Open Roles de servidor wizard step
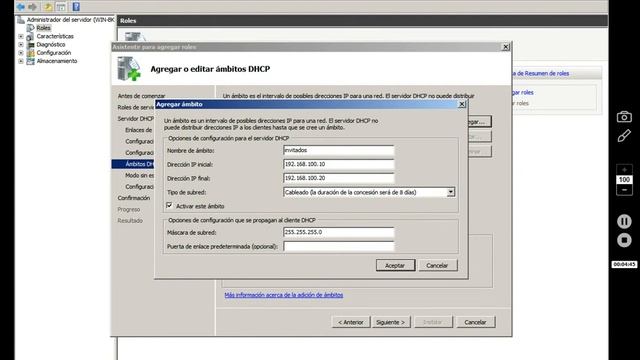 pyautogui.click(x=136, y=107)
